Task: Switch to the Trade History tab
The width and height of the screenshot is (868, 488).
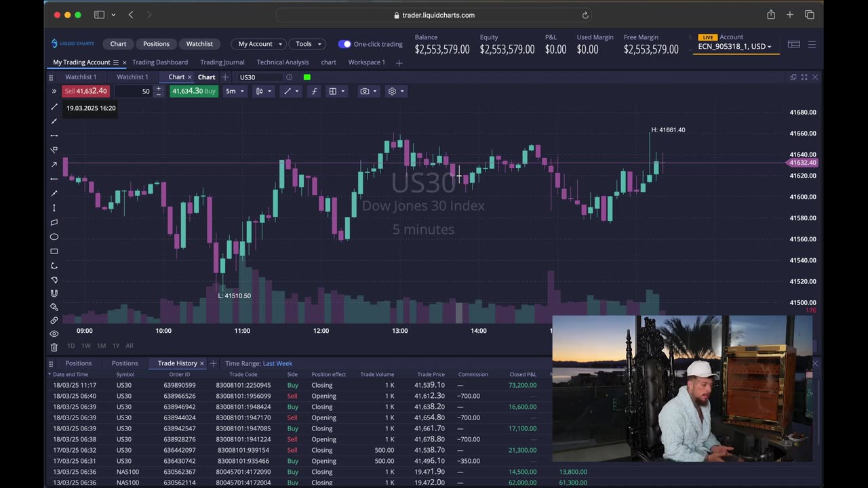Action: click(177, 363)
